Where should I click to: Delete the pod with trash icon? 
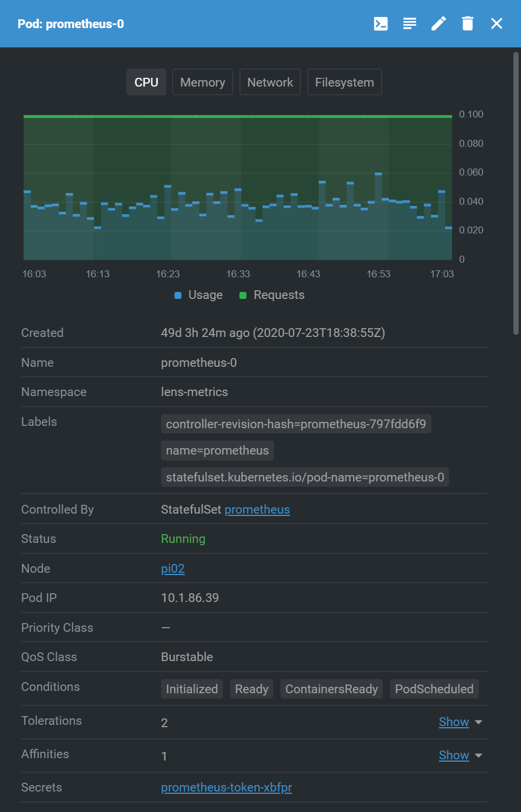pyautogui.click(x=467, y=23)
